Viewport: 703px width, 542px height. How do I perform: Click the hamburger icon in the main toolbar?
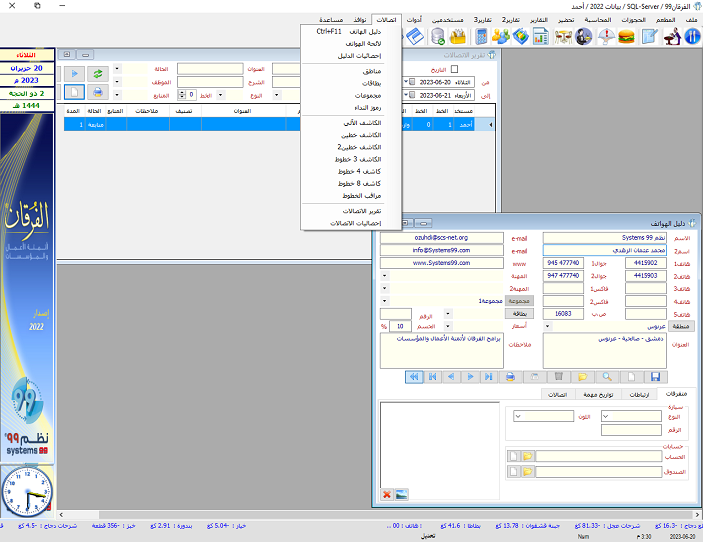[x=627, y=37]
